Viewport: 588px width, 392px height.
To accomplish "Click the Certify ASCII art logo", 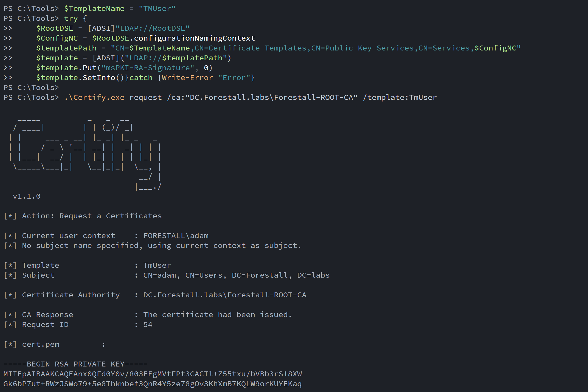I will pyautogui.click(x=85, y=154).
